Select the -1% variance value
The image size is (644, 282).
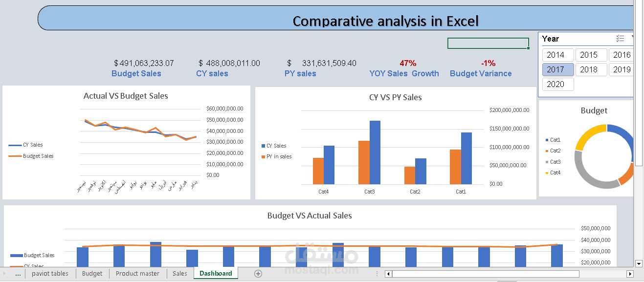tap(488, 63)
